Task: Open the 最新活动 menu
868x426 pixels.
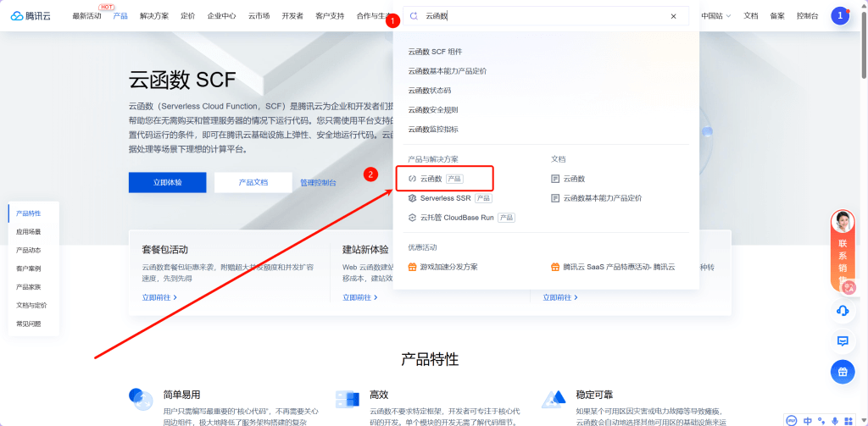Action: coord(87,16)
